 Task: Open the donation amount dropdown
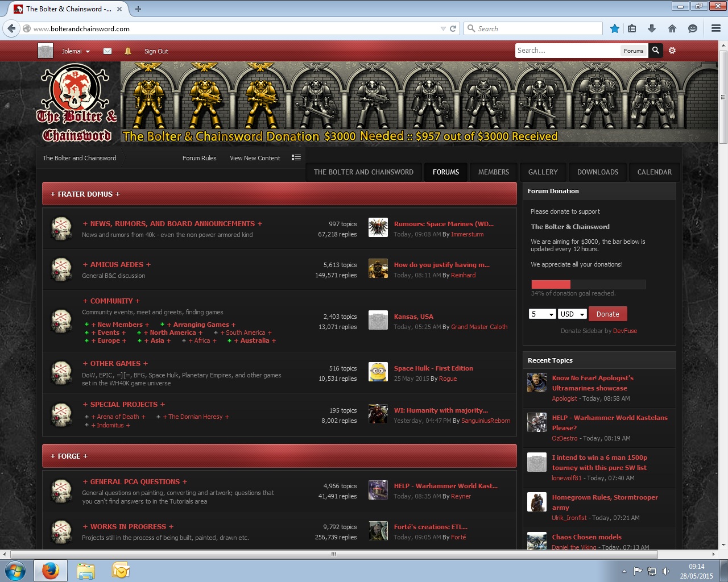[542, 314]
